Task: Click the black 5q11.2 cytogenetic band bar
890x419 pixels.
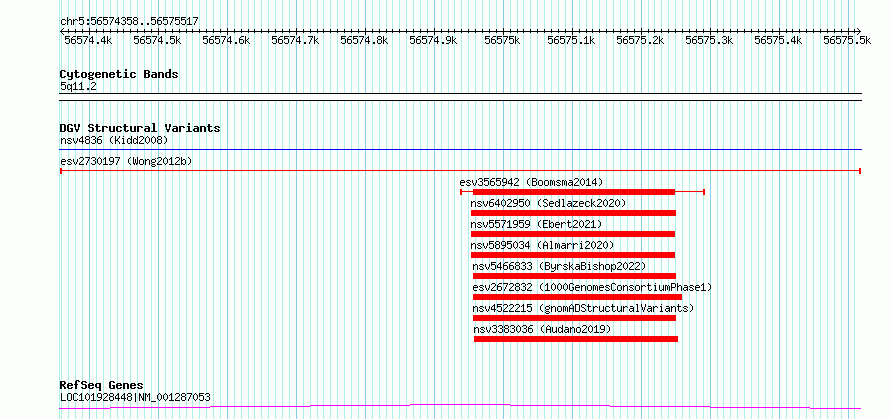Action: (460, 97)
